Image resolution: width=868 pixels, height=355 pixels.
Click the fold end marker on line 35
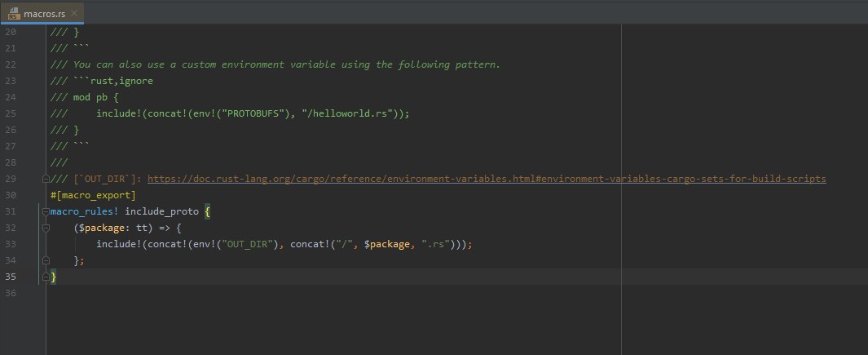(46, 277)
